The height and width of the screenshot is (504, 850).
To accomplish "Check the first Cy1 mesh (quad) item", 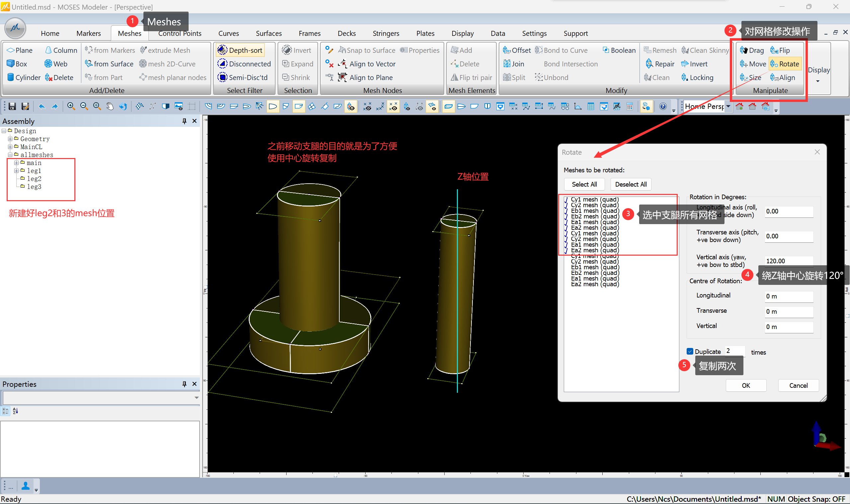I will point(566,200).
